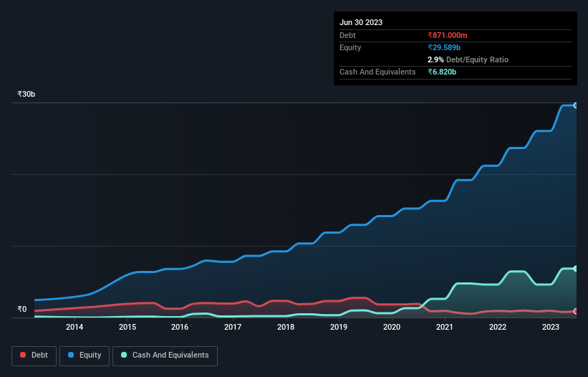Viewport: 588px width, 377px height.
Task: Click the 2021 x-axis year label
Action: click(444, 327)
